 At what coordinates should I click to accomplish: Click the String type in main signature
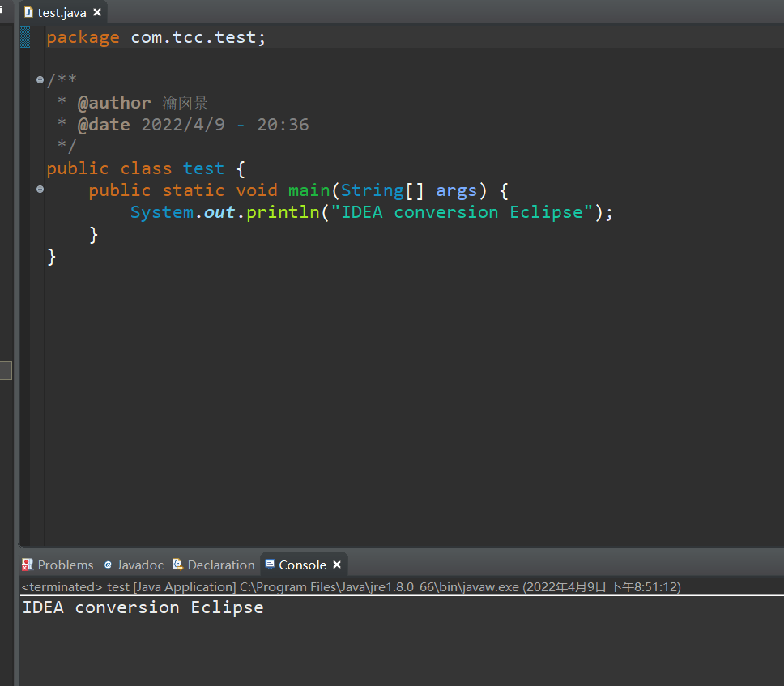tap(373, 191)
